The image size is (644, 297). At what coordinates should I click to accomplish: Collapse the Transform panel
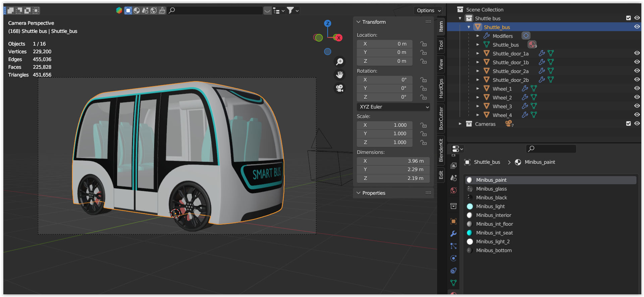point(359,22)
